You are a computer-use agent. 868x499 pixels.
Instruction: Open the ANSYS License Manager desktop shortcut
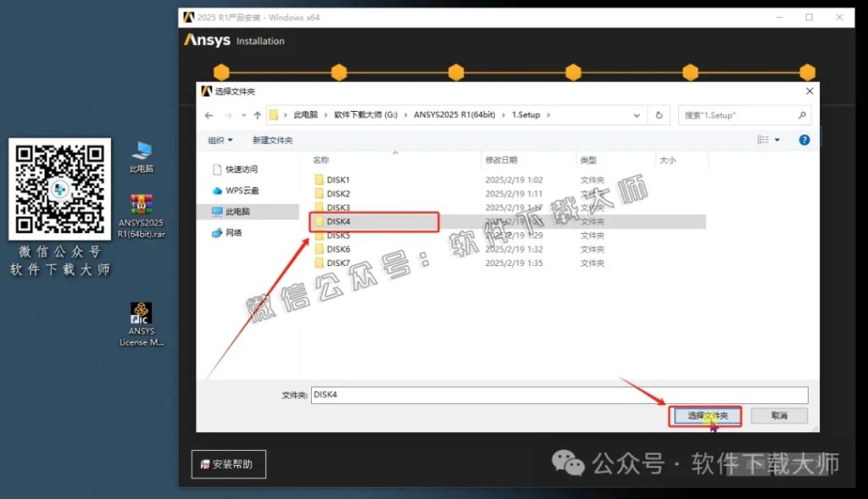(141, 314)
